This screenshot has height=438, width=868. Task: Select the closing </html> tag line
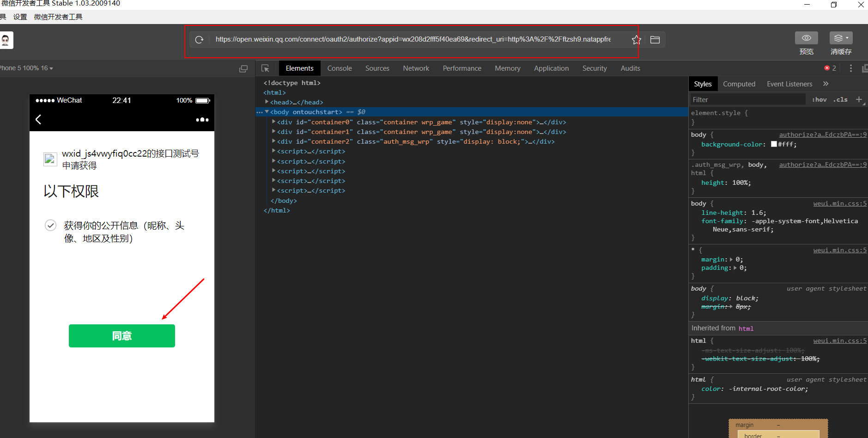[x=277, y=210]
